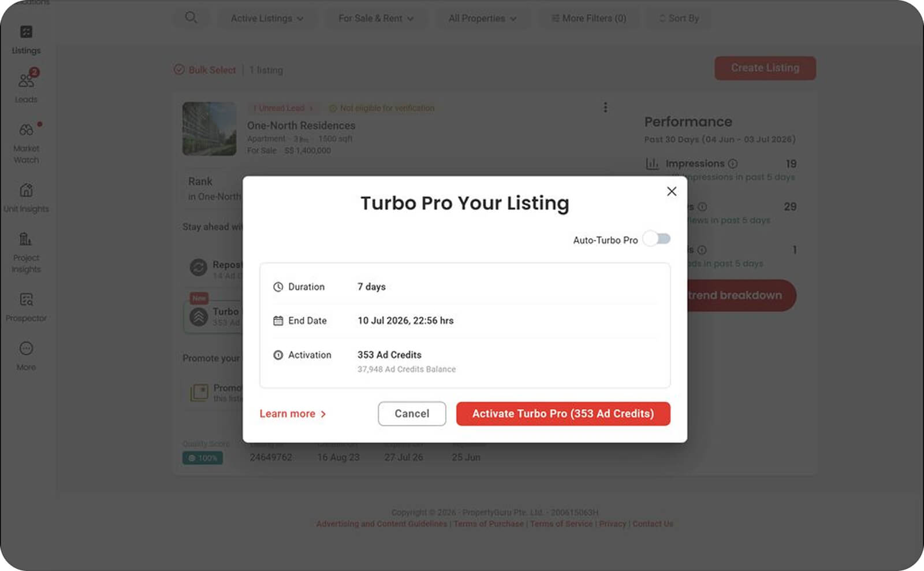This screenshot has width=924, height=571.
Task: Expand the Active Listings dropdown
Action: (267, 18)
